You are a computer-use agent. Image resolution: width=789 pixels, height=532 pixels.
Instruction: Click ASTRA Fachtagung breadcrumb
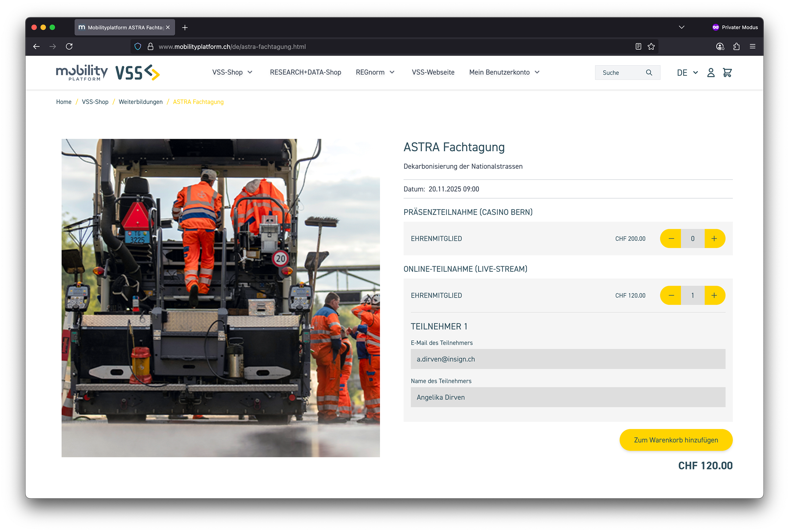(x=198, y=102)
